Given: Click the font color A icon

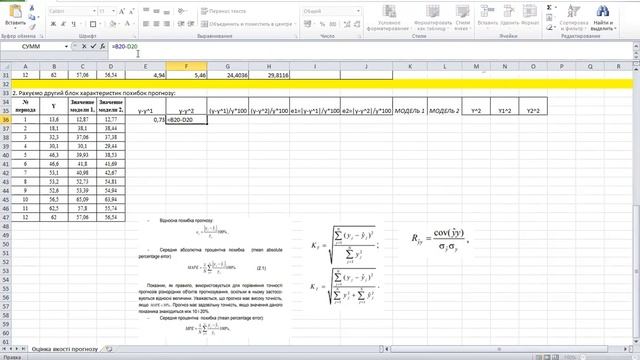Looking at the screenshot, I should click(127, 24).
